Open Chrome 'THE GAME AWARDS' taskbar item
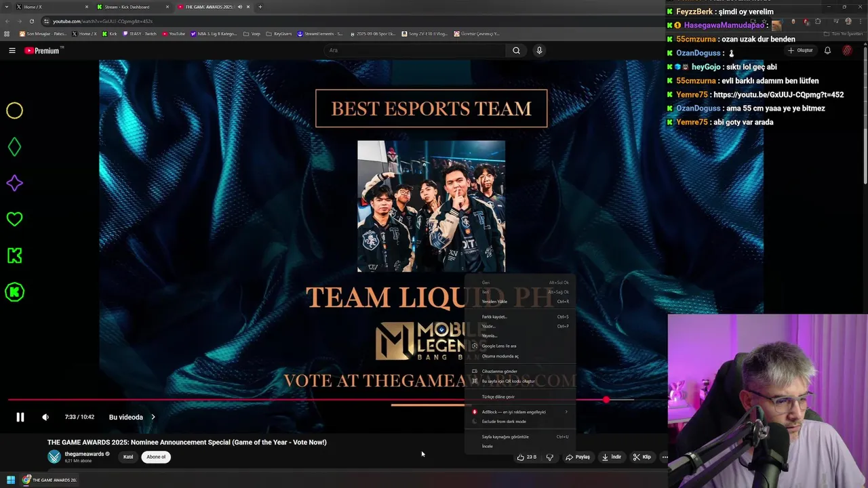868x488 pixels. coord(50,480)
